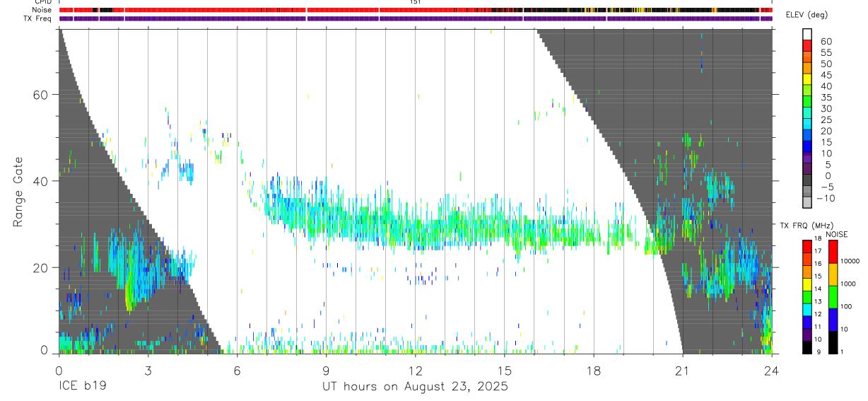Click the '9' hour tick on time axis
The height and width of the screenshot is (401, 868).
326,370
